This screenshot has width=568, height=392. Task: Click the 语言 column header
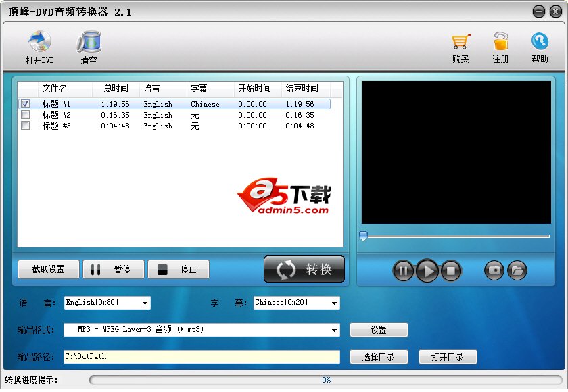point(163,88)
